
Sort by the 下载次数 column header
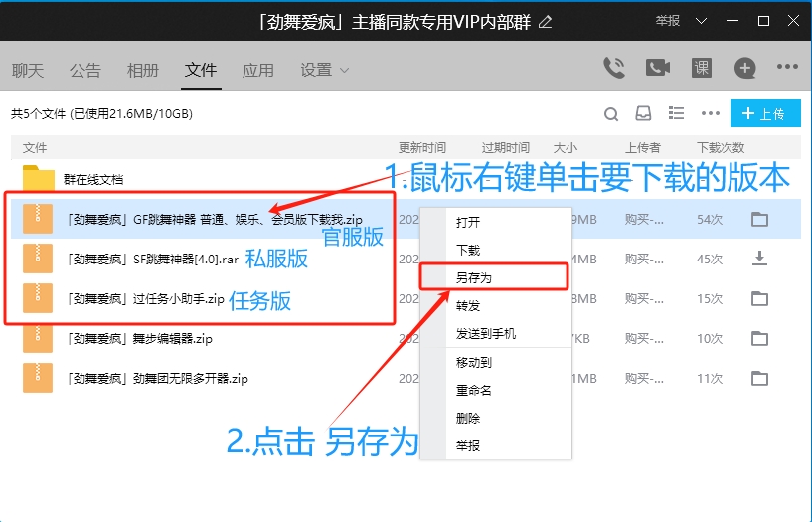tap(721, 147)
